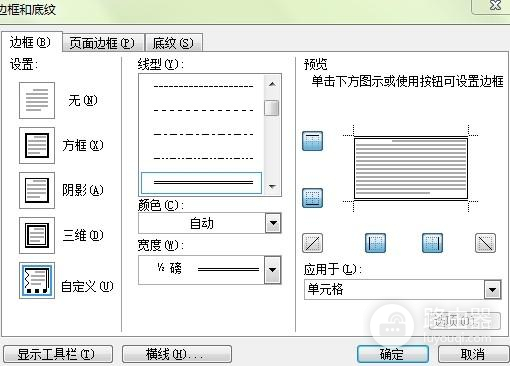Viewport: 510px width, 366px height.
Task: Click the 三维(D) label text
Action: click(83, 235)
